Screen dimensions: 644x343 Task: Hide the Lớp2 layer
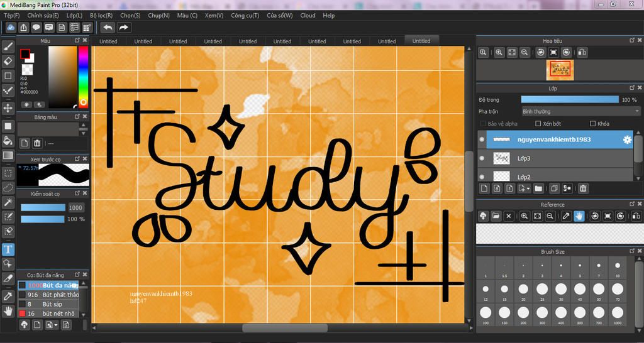(482, 177)
